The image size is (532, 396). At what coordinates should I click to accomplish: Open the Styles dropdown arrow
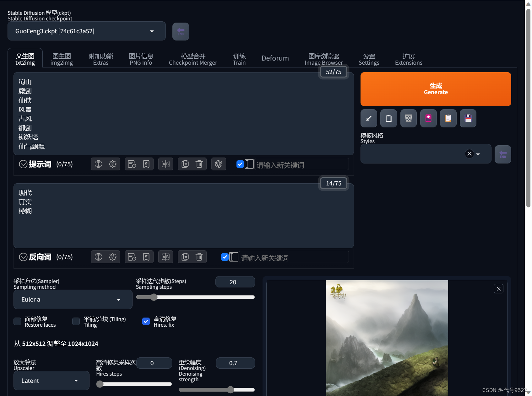pyautogui.click(x=478, y=154)
